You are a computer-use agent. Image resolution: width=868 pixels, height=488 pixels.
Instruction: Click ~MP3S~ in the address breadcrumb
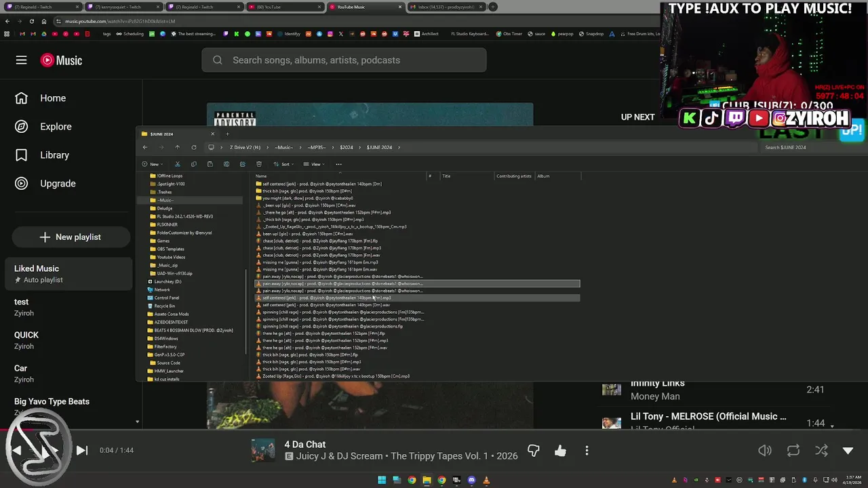click(x=317, y=147)
